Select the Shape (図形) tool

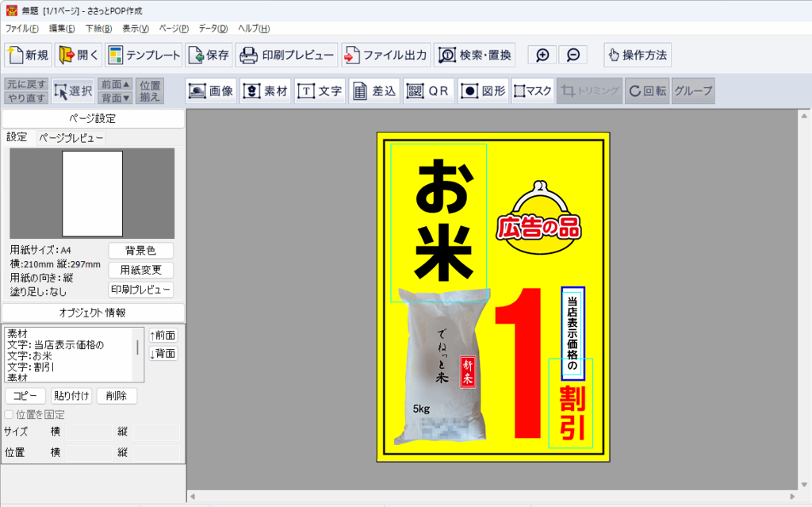tap(482, 91)
